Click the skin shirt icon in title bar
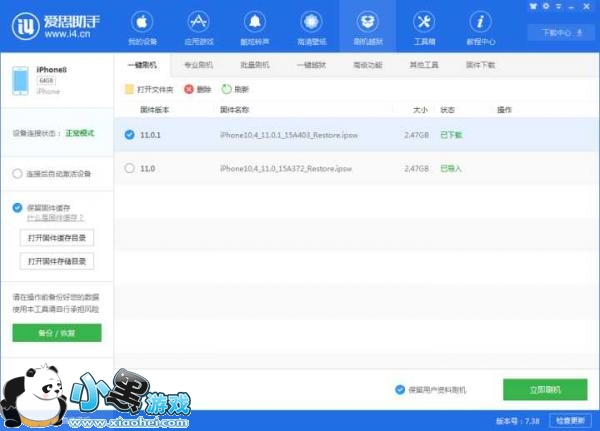Screen dimensions: 600x431 [533, 7]
